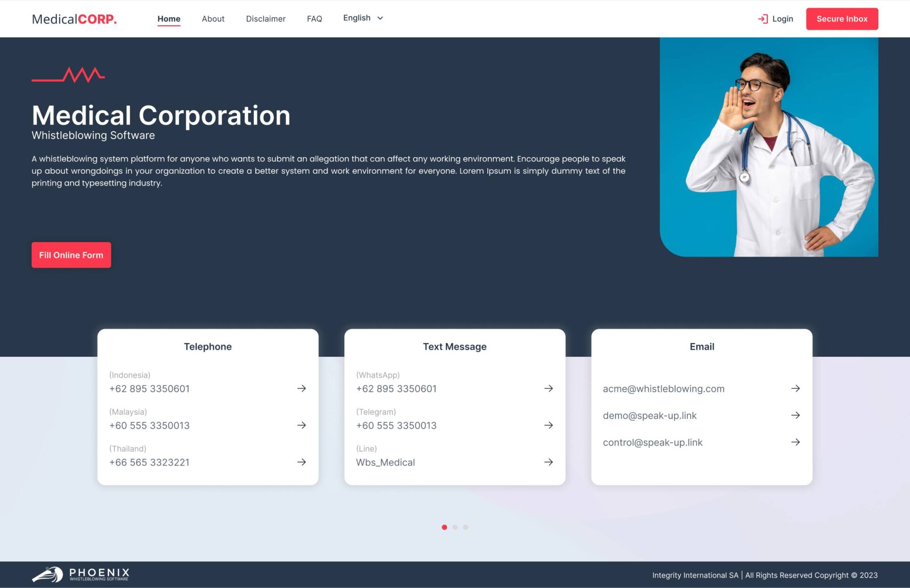The height and width of the screenshot is (588, 910).
Task: Select the third carousel dot
Action: [x=465, y=527]
